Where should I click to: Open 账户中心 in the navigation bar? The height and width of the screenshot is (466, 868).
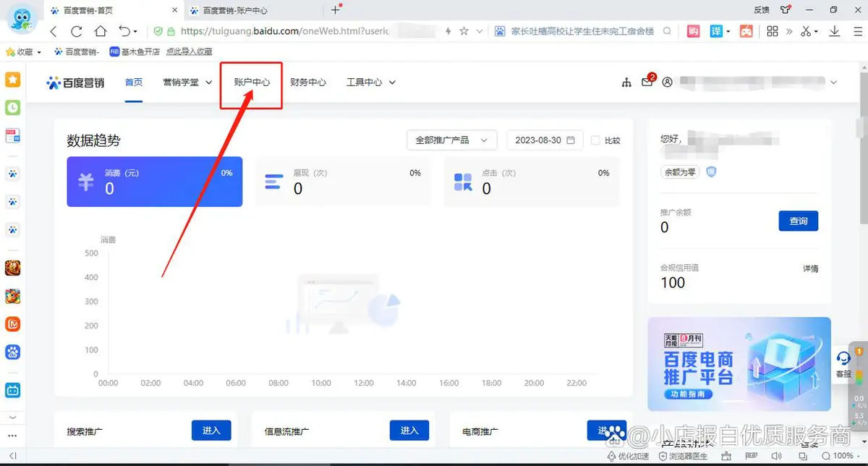pos(252,82)
